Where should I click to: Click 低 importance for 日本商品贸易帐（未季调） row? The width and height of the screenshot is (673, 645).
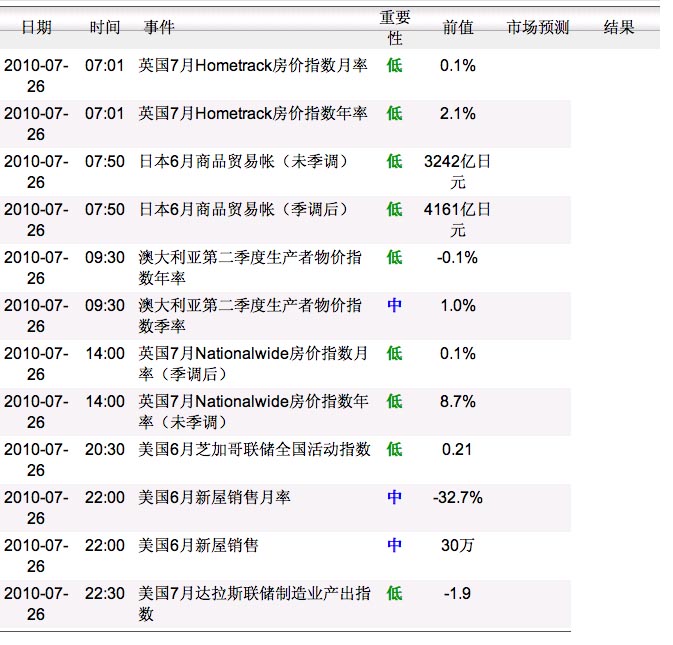[x=394, y=162]
